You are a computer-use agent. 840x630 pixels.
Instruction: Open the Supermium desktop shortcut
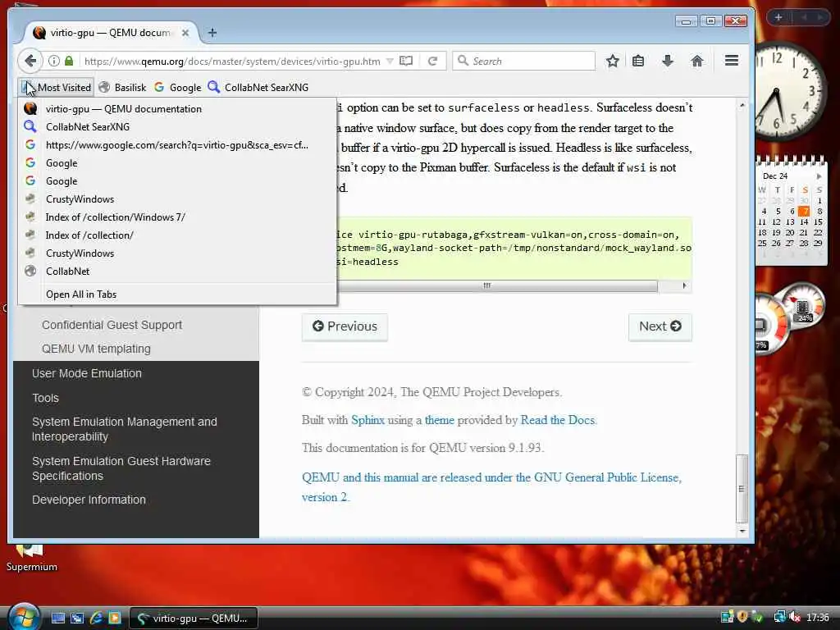pos(31,557)
